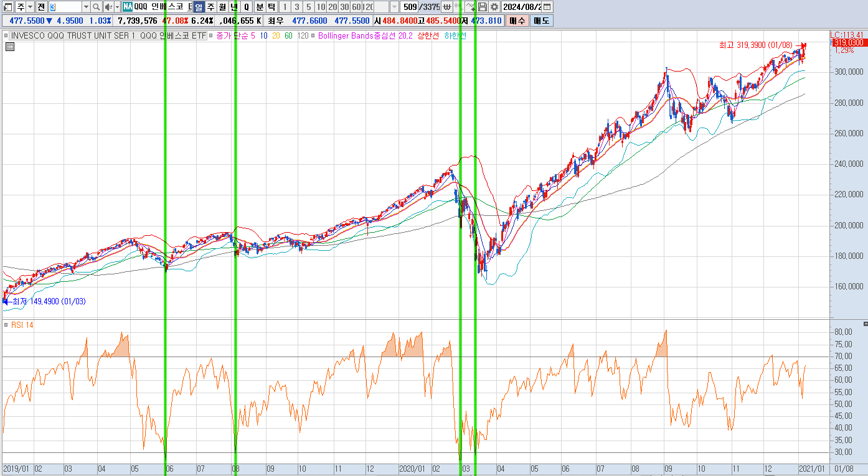Click the 7,739,576 volume value
868x476 pixels.
[138, 21]
